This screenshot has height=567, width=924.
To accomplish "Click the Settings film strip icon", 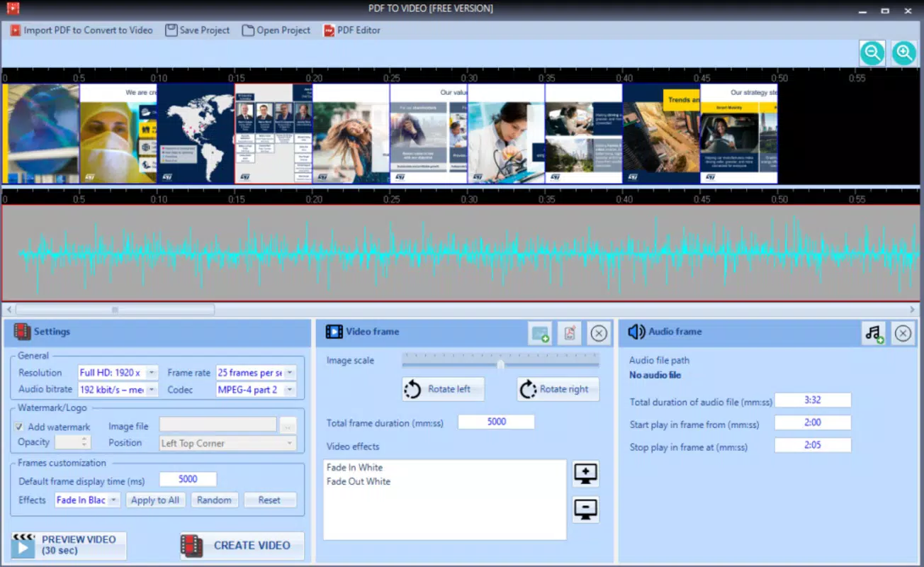I will 22,332.
